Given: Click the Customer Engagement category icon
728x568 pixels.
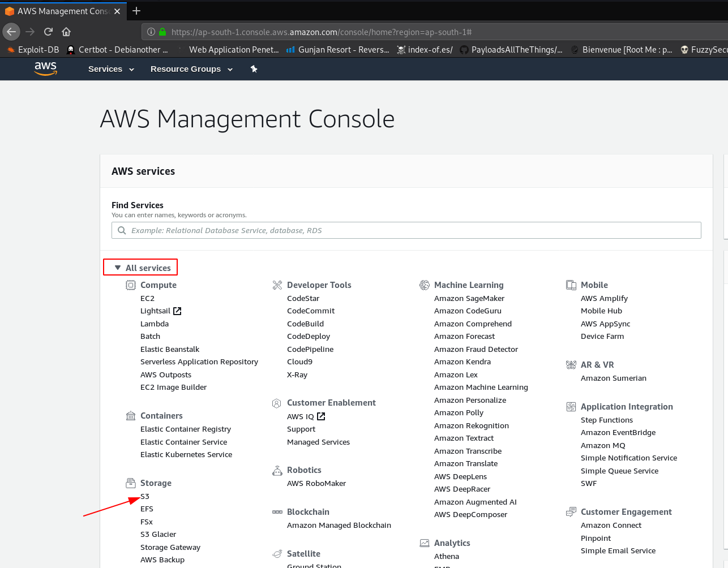Looking at the screenshot, I should pyautogui.click(x=571, y=512).
